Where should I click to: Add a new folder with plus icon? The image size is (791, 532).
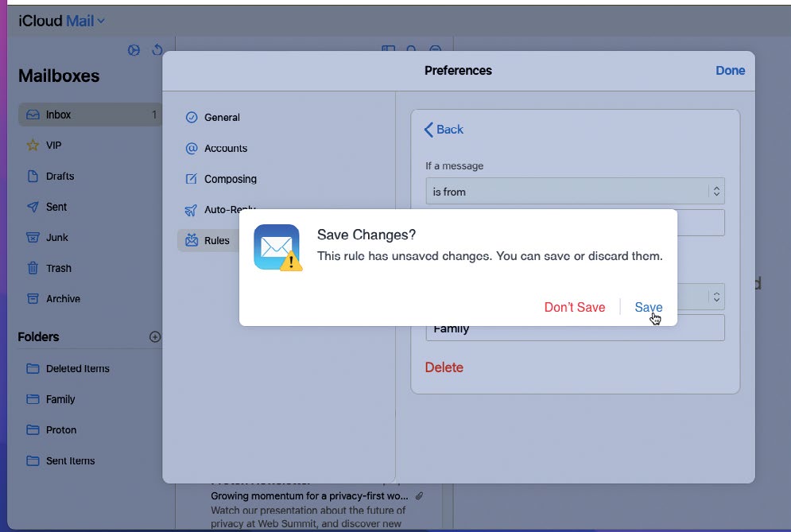155,337
